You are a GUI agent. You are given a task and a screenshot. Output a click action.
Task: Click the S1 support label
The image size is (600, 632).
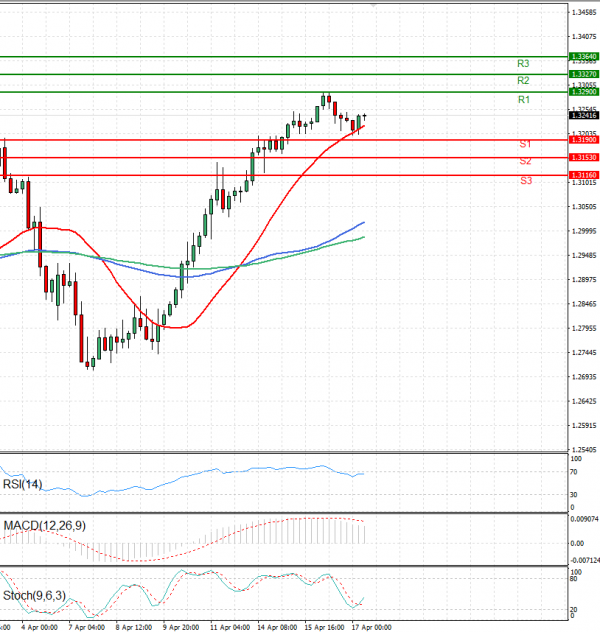[525, 145]
